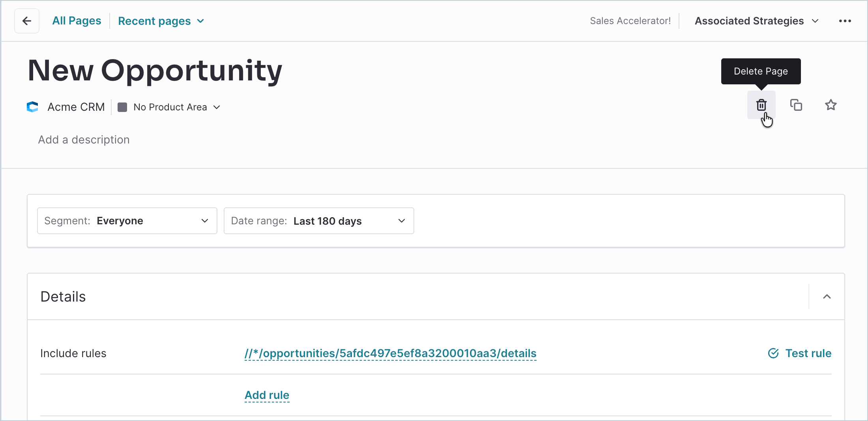Click the Add rule link
Screen dimensions: 868x421
pyautogui.click(x=267, y=395)
